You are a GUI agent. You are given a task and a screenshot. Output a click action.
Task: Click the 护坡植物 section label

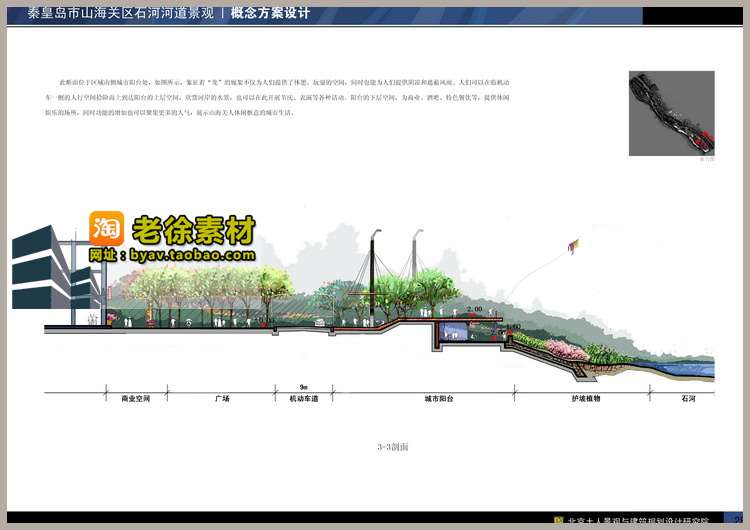pyautogui.click(x=578, y=398)
